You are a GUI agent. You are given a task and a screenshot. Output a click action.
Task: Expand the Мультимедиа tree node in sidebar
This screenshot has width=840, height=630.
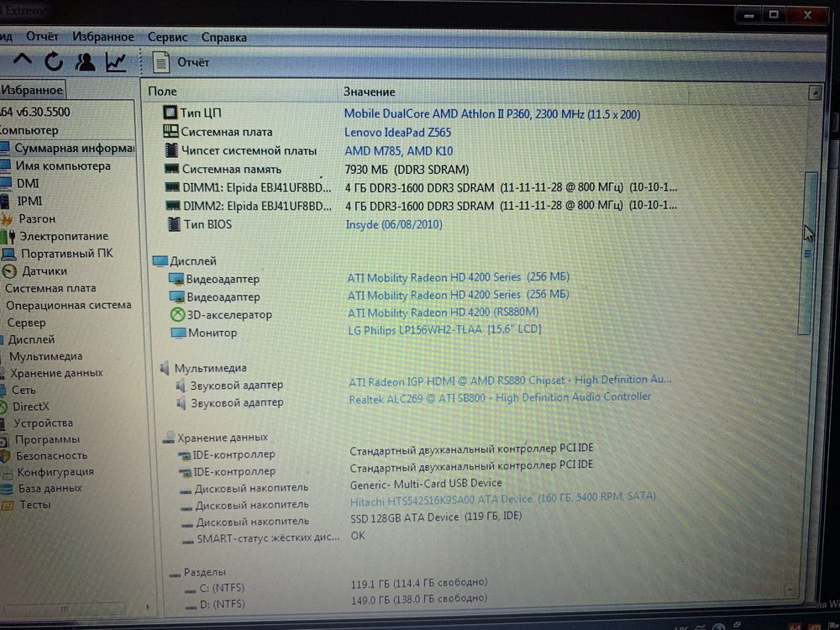(45, 356)
